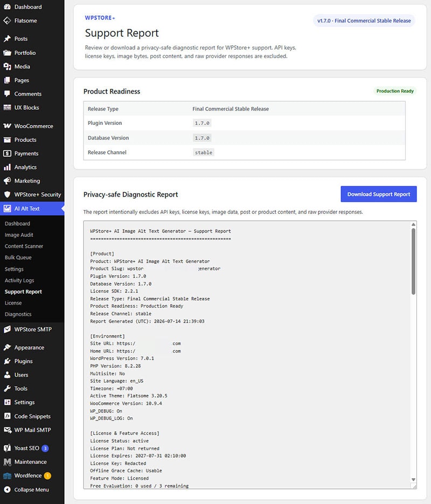Click the 'Timezone: +07:00' line
Screen dimensions: 431x504
tap(112, 388)
